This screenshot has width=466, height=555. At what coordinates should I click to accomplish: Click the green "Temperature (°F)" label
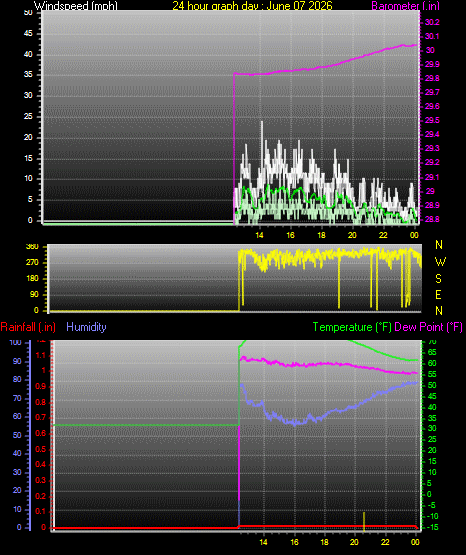click(352, 327)
